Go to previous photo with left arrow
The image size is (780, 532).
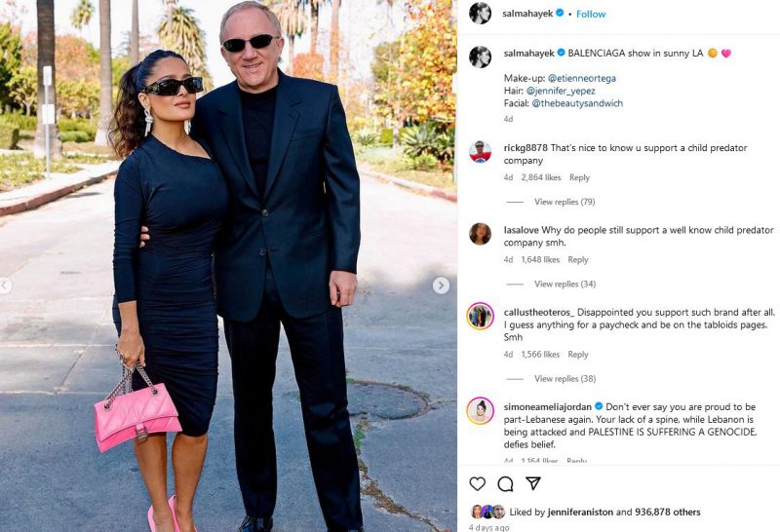coord(5,285)
